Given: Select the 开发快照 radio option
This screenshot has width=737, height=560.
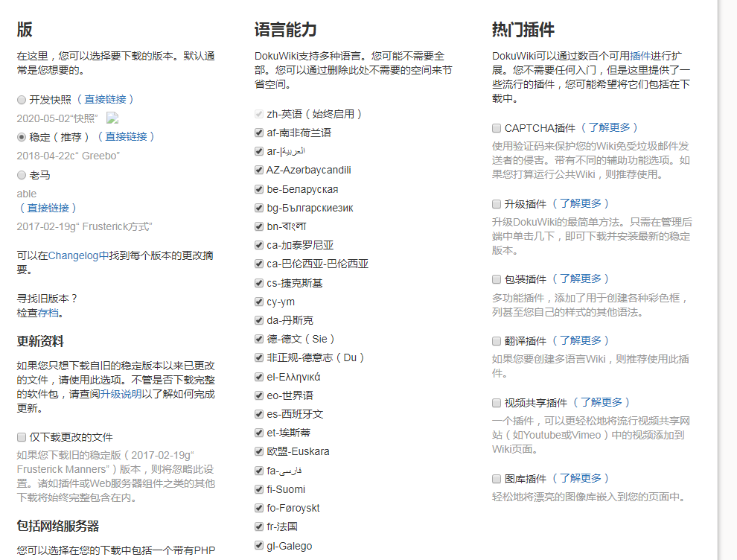Looking at the screenshot, I should (21, 99).
